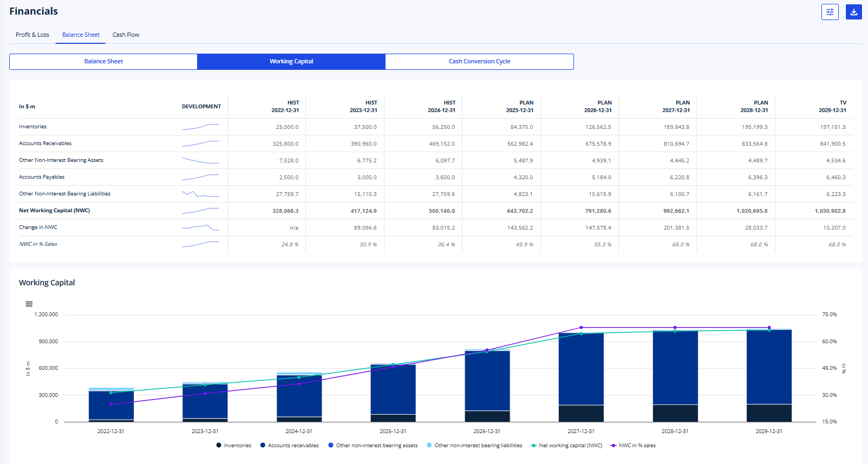Image resolution: width=868 pixels, height=464 pixels.
Task: Click the HIST 2022-12-31 column header
Action: (285, 106)
